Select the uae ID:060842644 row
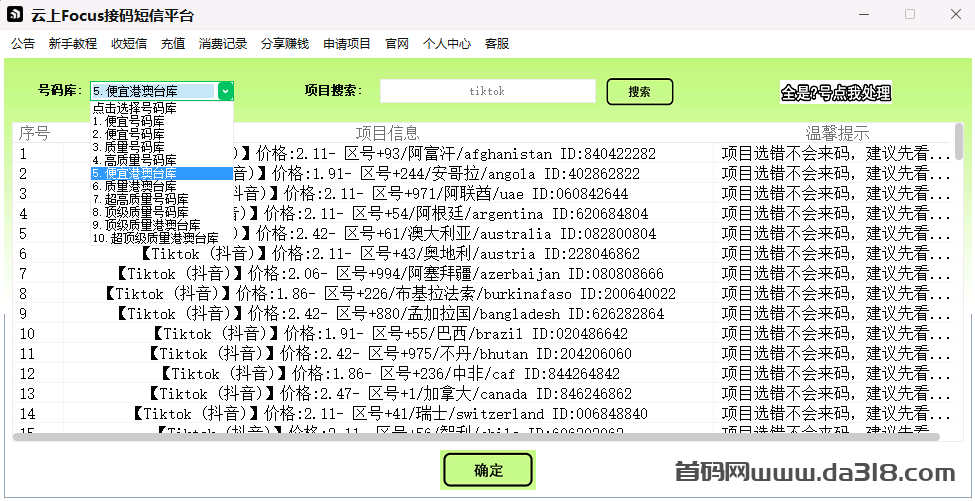975x501 pixels. coord(484,193)
